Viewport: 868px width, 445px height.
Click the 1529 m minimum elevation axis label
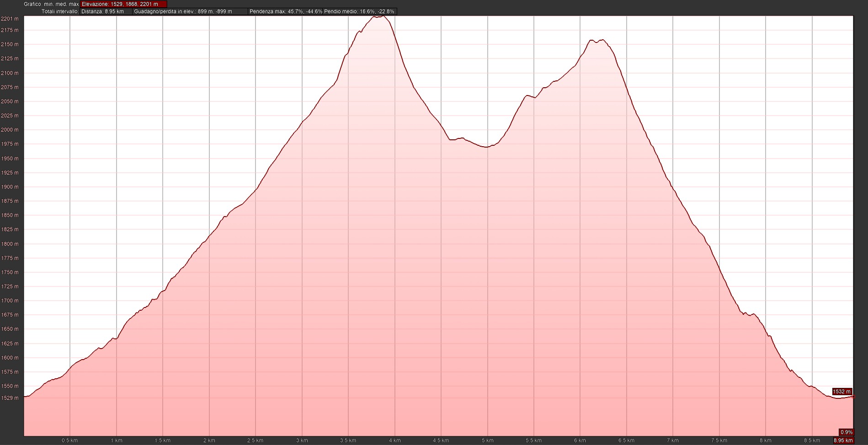pos(10,398)
